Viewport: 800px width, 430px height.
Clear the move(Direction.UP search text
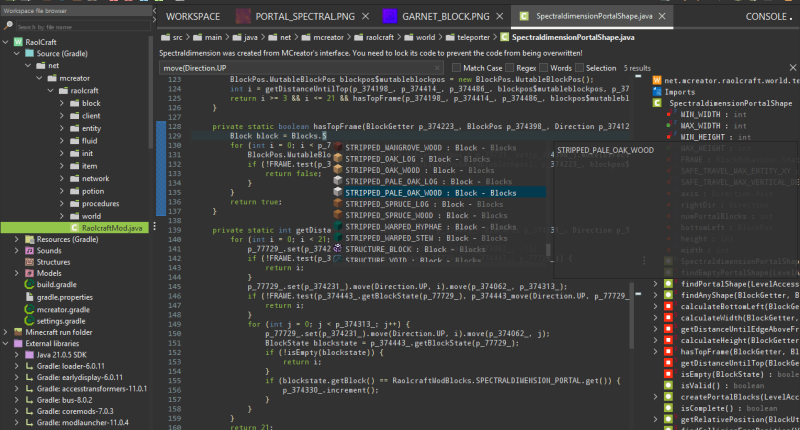(x=437, y=68)
